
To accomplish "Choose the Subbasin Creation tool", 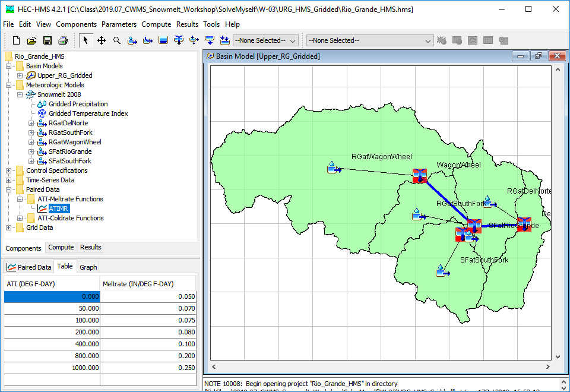I will tap(132, 40).
